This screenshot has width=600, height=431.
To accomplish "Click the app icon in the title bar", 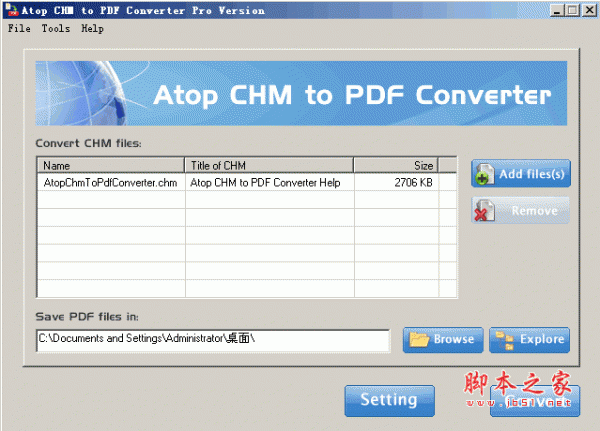I will point(12,10).
